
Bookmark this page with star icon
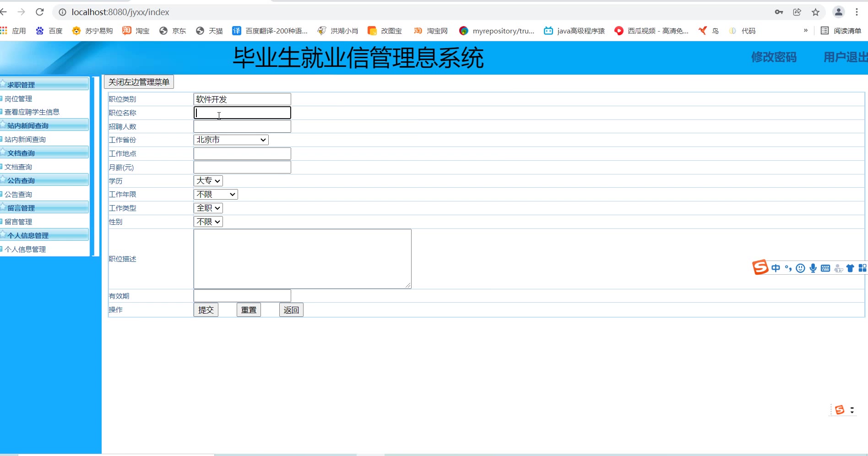tap(815, 12)
